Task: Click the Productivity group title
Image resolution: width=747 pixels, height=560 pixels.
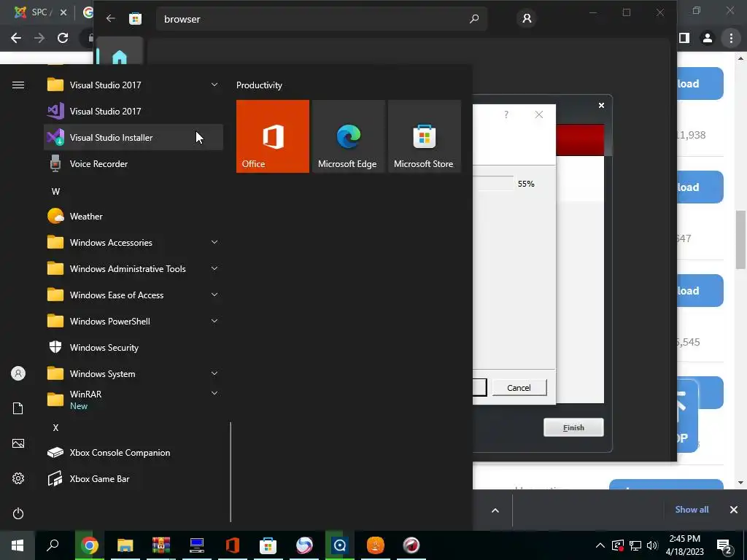Action: [x=259, y=85]
